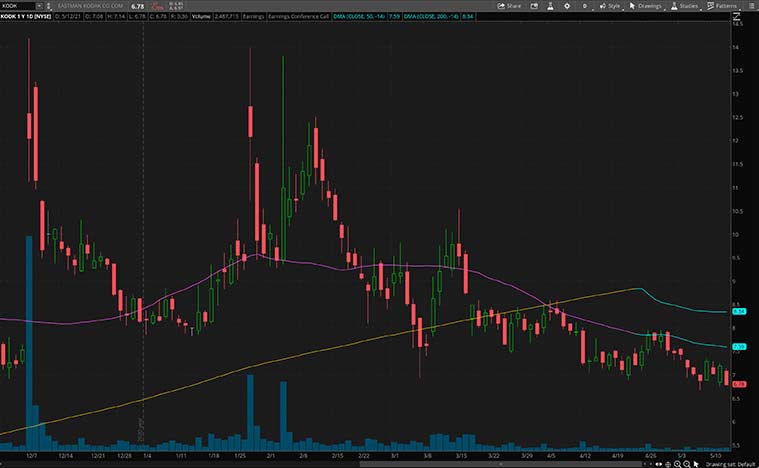
Task: Click the Share button in toolbar
Action: point(511,5)
